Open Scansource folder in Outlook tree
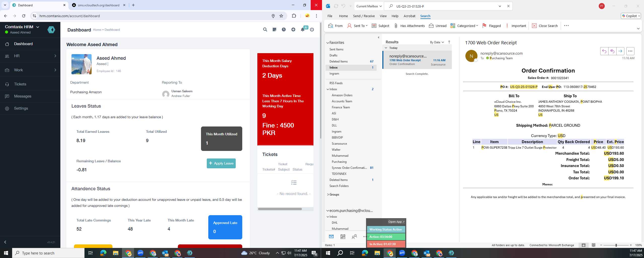Image resolution: width=644 pixels, height=258 pixels. point(339,144)
